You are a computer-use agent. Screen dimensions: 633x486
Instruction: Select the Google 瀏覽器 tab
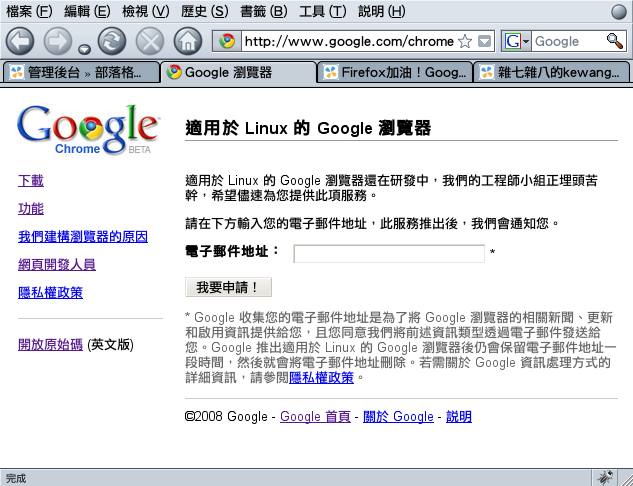point(238,73)
